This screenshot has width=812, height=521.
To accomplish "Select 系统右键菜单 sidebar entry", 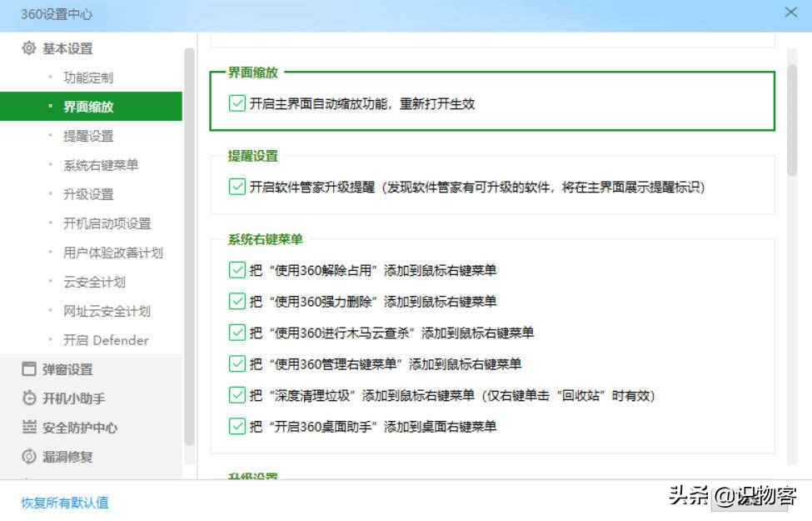I will point(100,164).
